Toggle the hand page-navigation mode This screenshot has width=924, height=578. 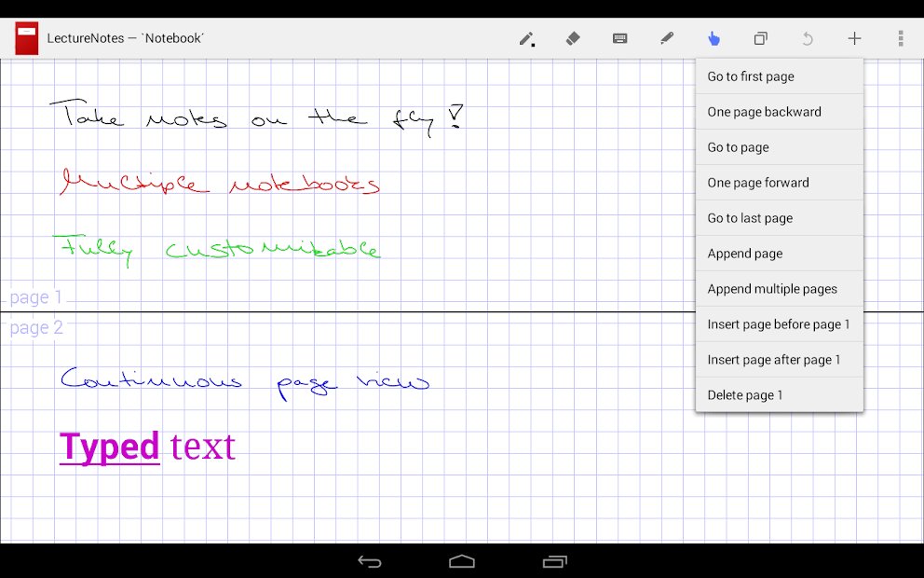coord(713,38)
